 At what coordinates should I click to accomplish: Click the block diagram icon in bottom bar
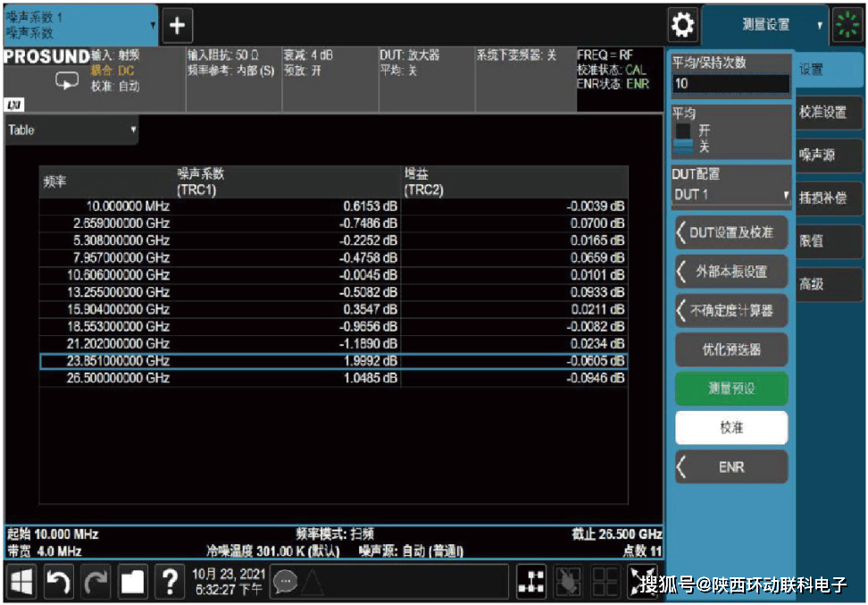click(530, 582)
